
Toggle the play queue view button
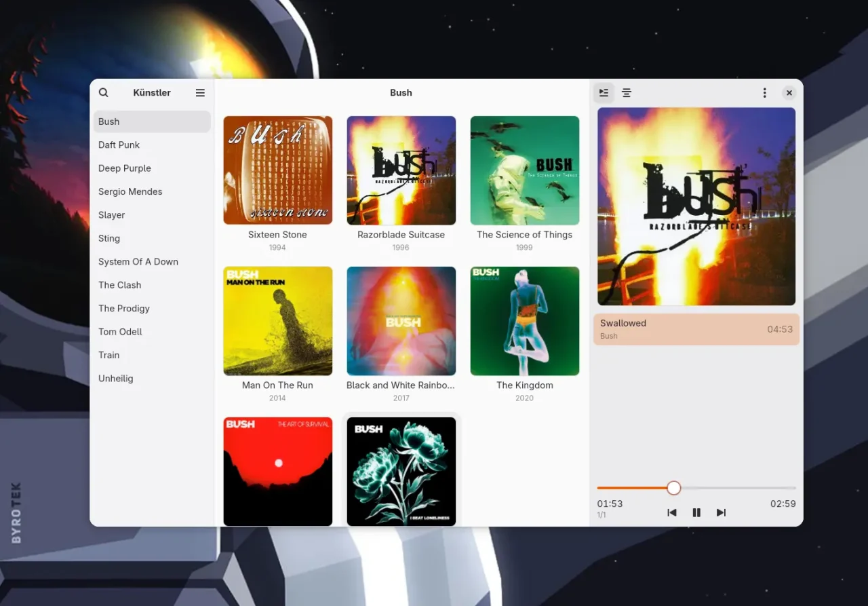(604, 93)
